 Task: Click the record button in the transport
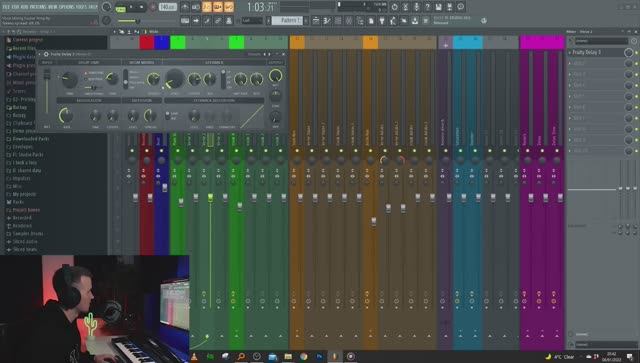[153, 7]
